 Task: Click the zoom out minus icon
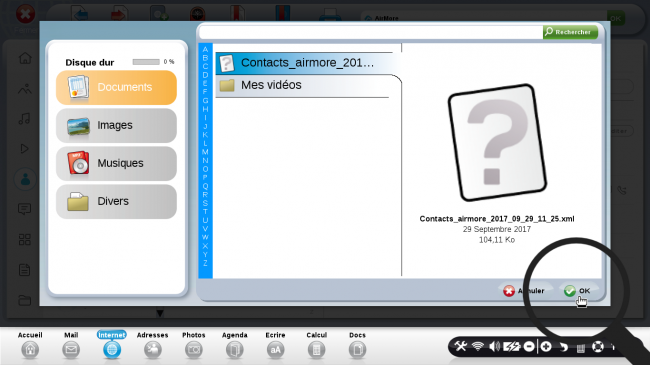pyautogui.click(x=529, y=346)
